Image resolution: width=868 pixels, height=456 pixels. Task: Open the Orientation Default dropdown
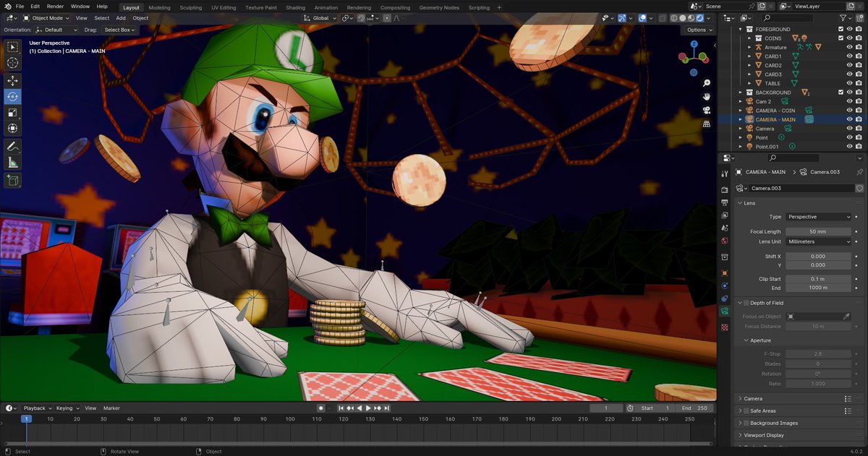[x=56, y=30]
